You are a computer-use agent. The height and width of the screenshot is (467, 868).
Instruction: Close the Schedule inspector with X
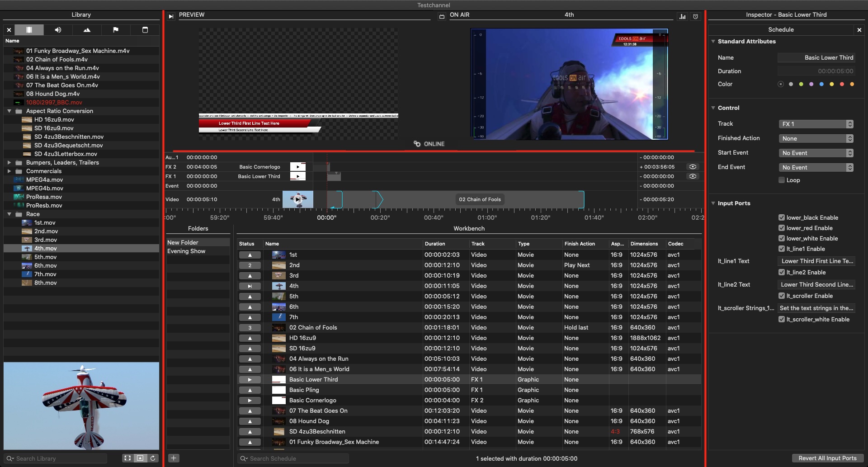(859, 30)
